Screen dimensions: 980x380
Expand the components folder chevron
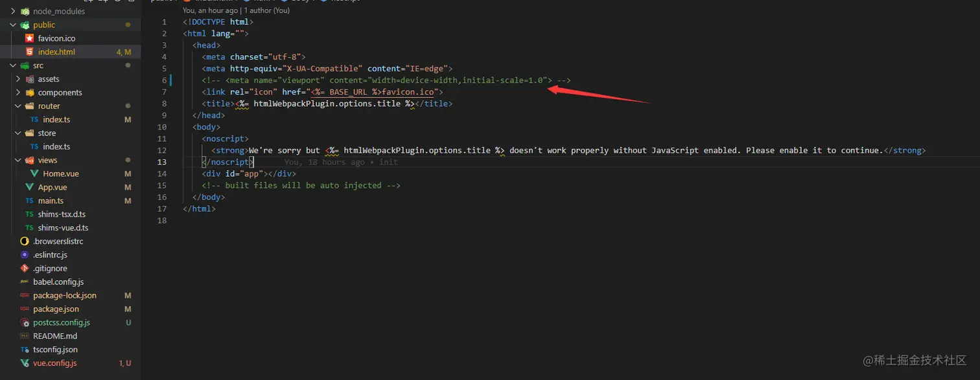pyautogui.click(x=18, y=93)
